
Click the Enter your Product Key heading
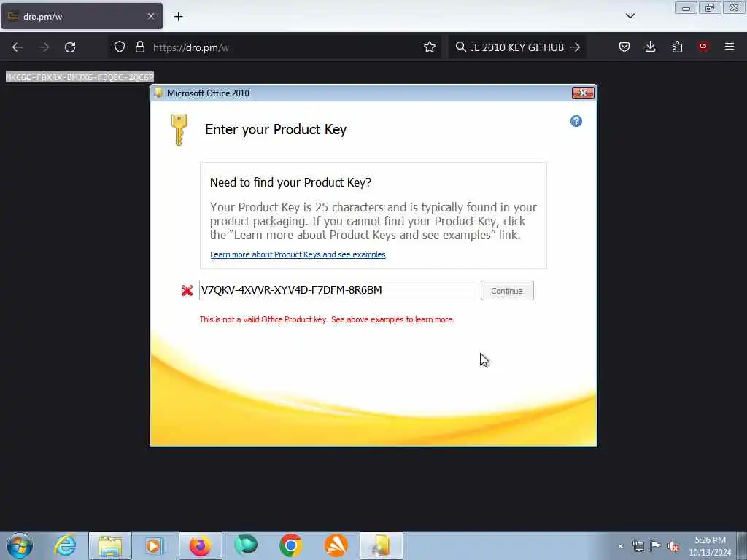pyautogui.click(x=275, y=130)
